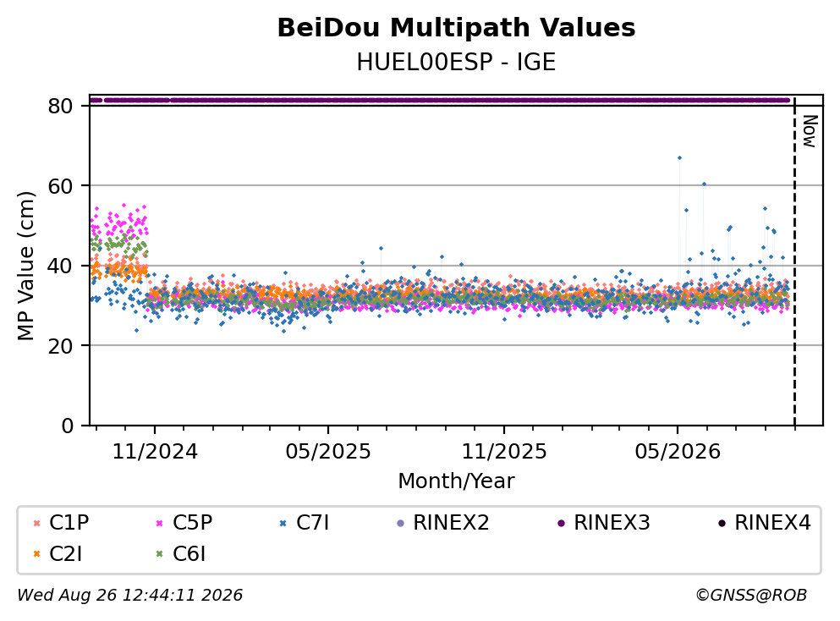Click the dashed Now marker line
Image resolution: width=840 pixels, height=621 pixels.
pyautogui.click(x=794, y=261)
